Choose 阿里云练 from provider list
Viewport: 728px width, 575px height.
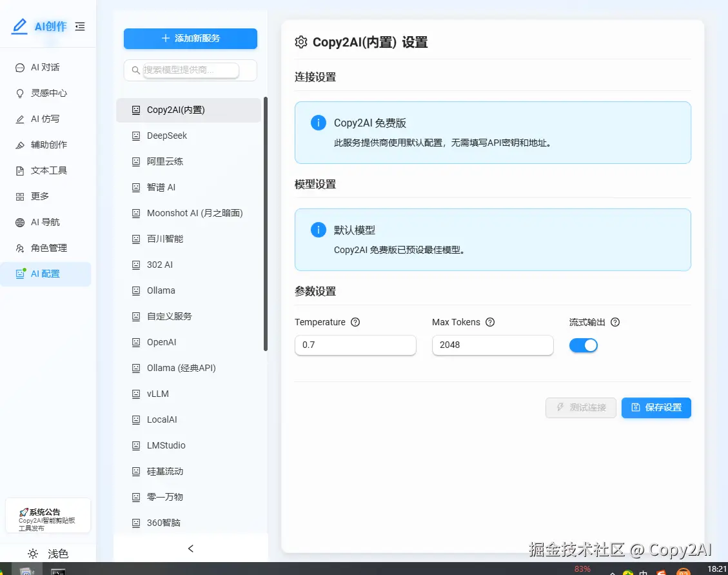(188, 162)
